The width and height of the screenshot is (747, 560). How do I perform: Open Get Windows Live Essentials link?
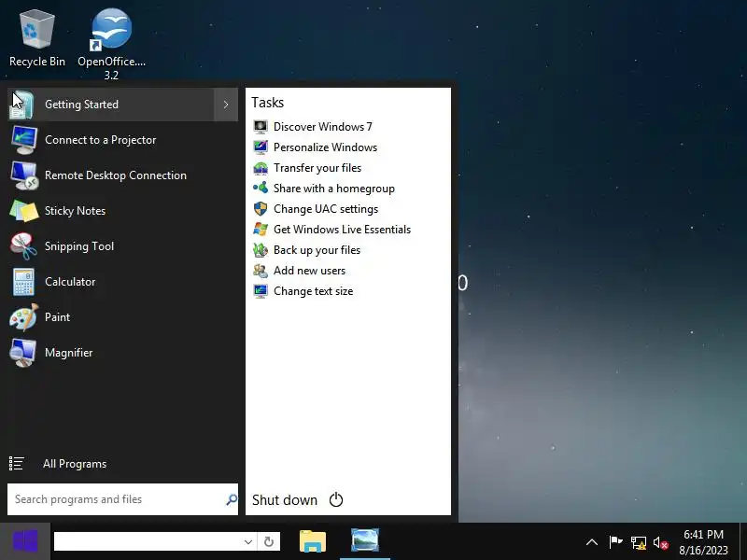point(342,229)
